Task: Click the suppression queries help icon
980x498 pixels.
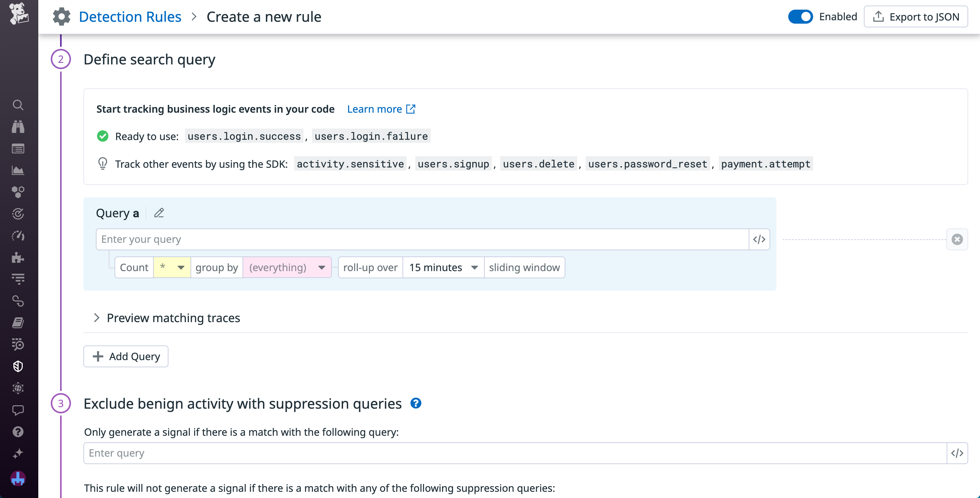Action: 416,403
